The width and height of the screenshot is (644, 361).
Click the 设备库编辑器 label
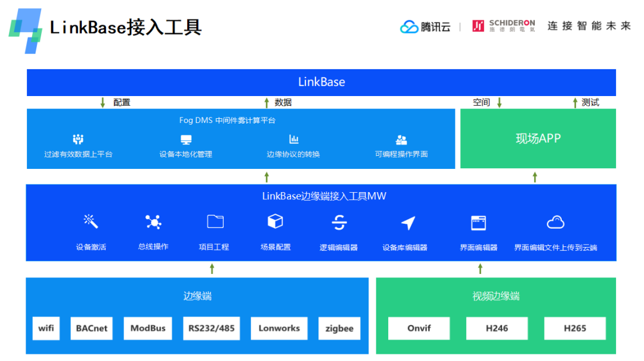[405, 248]
